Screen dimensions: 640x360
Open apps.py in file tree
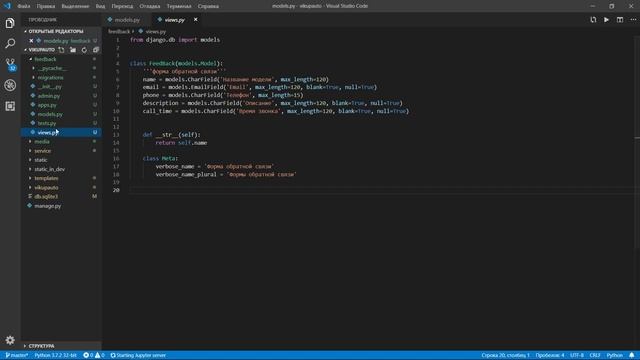point(47,105)
